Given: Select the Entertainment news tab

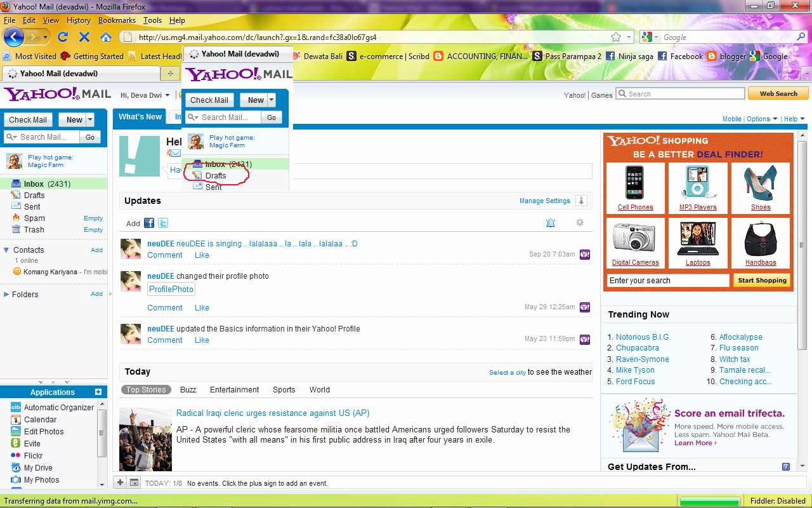Looking at the screenshot, I should coord(235,390).
